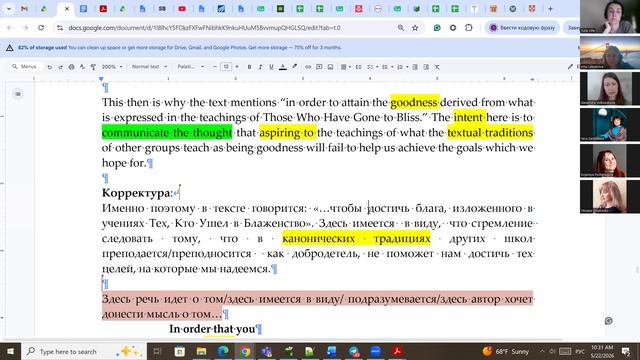Open Task View on taskbar
The height and width of the screenshot is (360, 640).
coord(158,351)
